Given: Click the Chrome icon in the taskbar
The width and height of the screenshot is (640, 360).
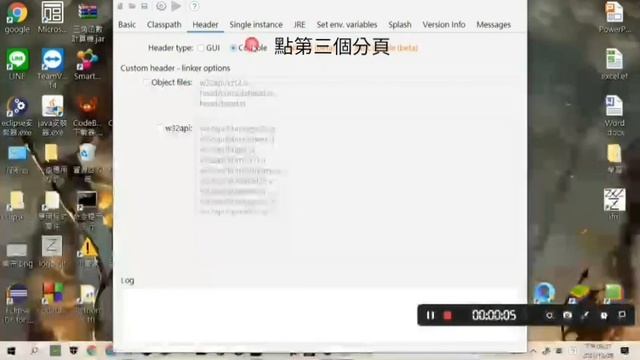Looking at the screenshot, I should (92, 351).
